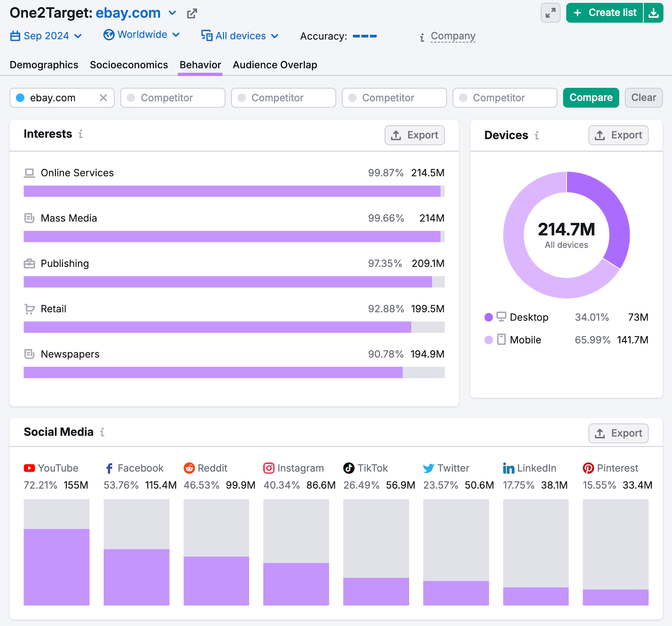The height and width of the screenshot is (626, 672).
Task: Select the Pinterest icon
Action: 588,468
